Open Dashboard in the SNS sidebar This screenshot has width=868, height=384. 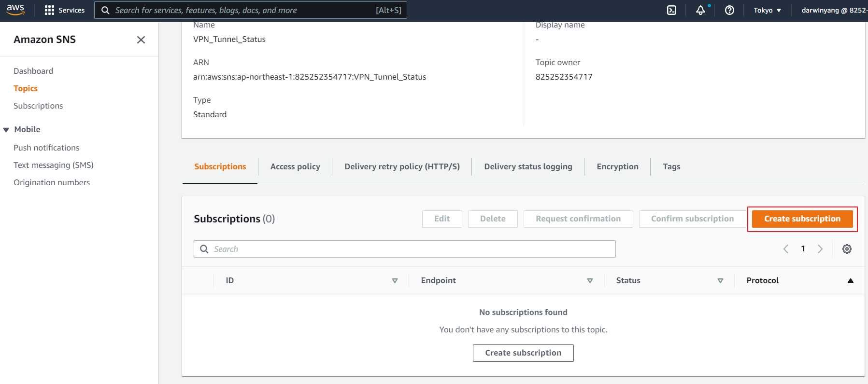33,71
